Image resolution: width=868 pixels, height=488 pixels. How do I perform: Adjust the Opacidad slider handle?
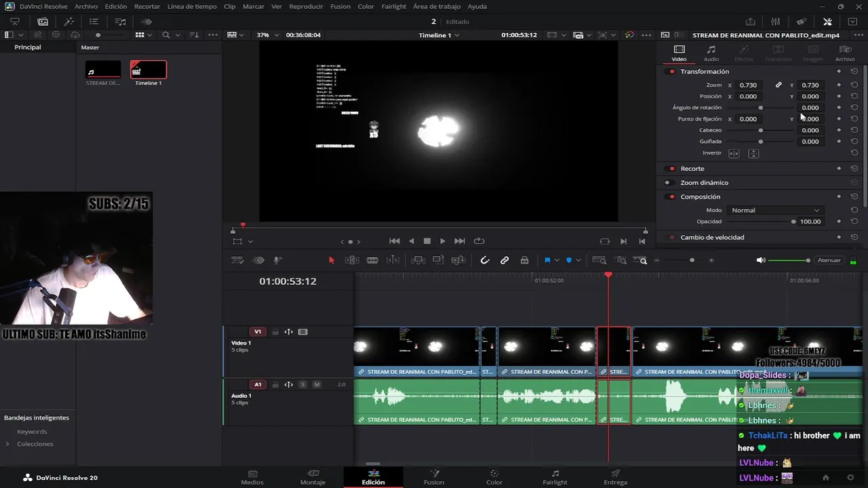(793, 222)
